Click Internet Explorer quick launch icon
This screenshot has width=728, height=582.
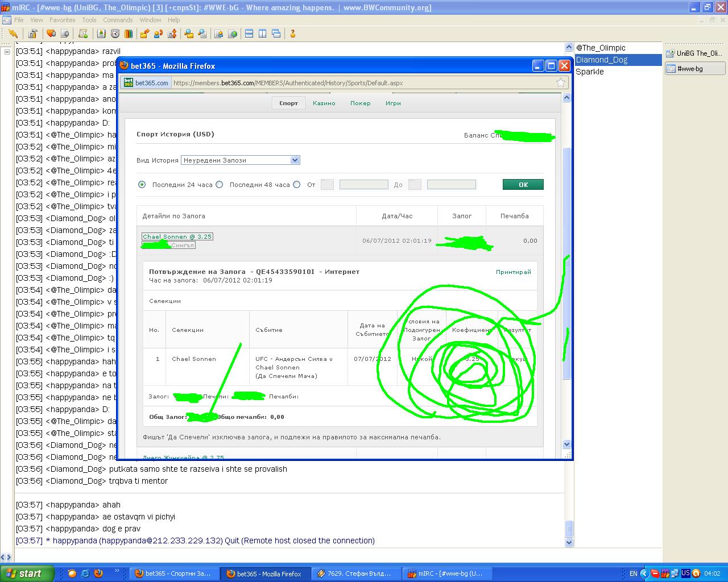tap(85, 573)
